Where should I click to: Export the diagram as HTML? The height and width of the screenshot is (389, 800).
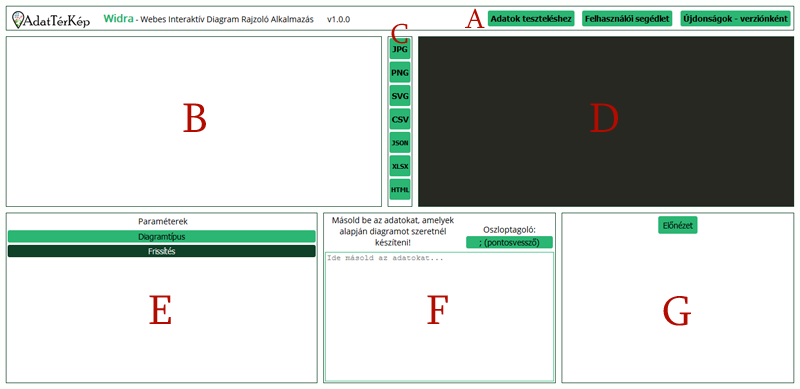point(400,189)
